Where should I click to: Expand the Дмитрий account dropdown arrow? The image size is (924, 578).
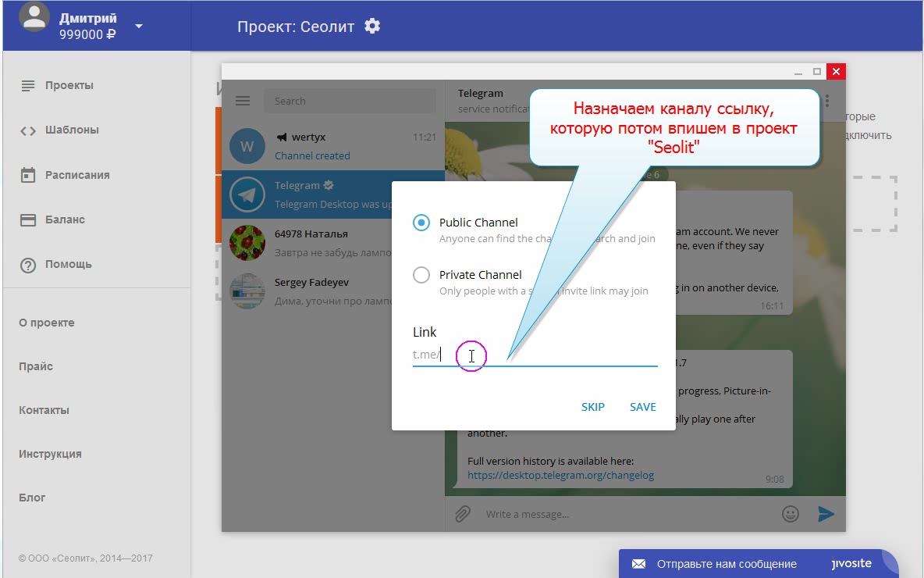(x=138, y=26)
